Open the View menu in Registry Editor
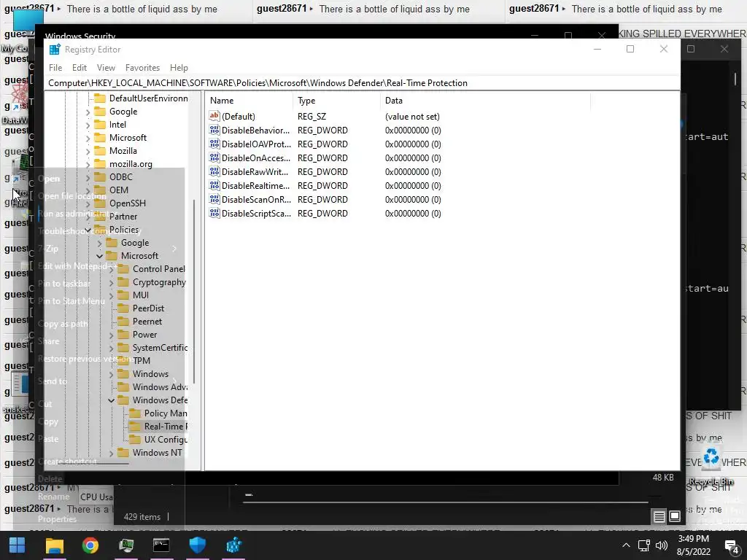 pyautogui.click(x=106, y=68)
